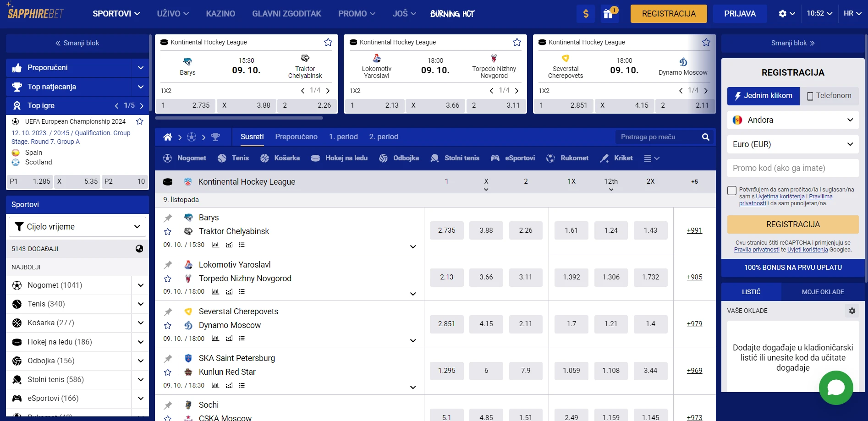Image resolution: width=868 pixels, height=421 pixels.
Task: Switch to the Moje oklade tab
Action: tap(823, 292)
